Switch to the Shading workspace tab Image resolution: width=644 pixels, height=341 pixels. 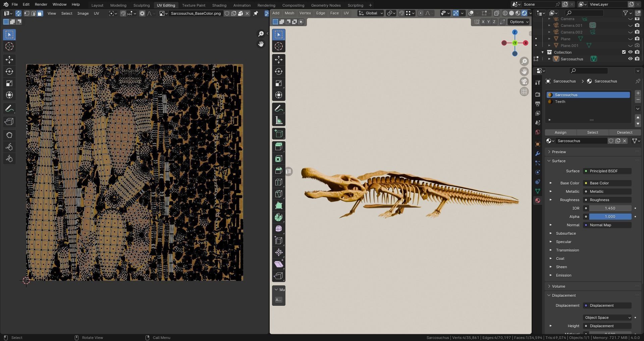pyautogui.click(x=219, y=5)
